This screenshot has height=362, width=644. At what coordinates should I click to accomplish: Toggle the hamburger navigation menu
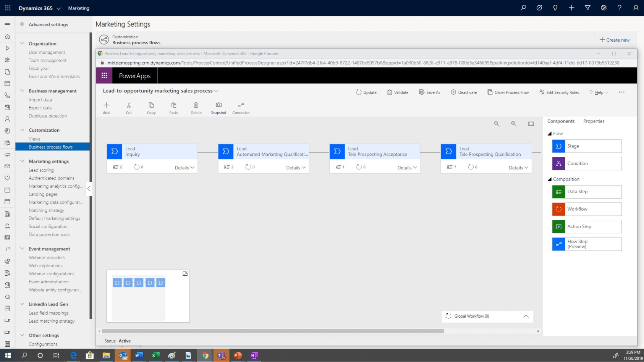[x=7, y=24]
